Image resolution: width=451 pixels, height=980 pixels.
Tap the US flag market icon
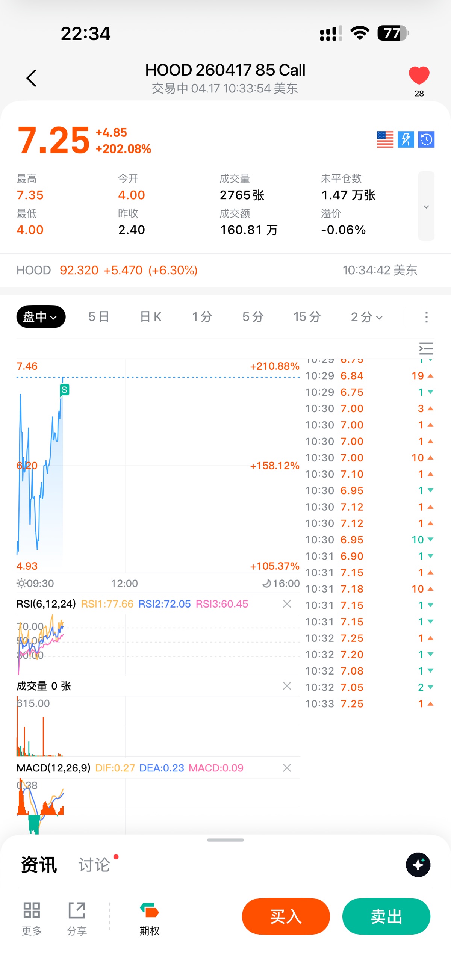[385, 139]
